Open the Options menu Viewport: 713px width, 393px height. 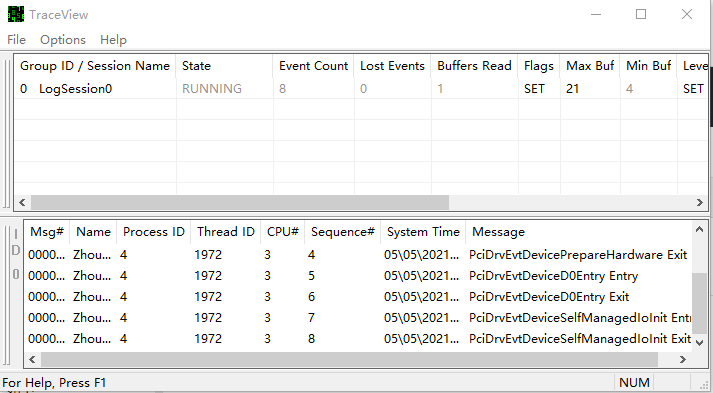63,40
